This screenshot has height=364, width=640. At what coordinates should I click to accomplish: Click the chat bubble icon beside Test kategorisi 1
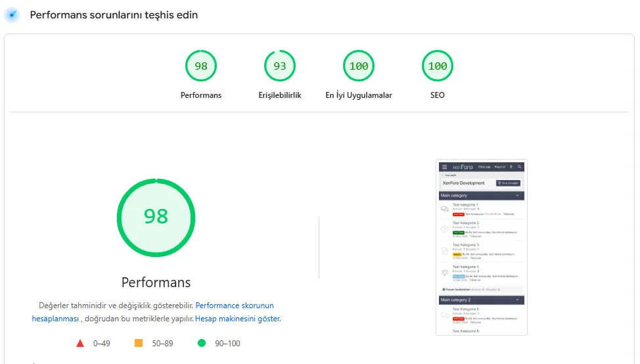pyautogui.click(x=445, y=209)
